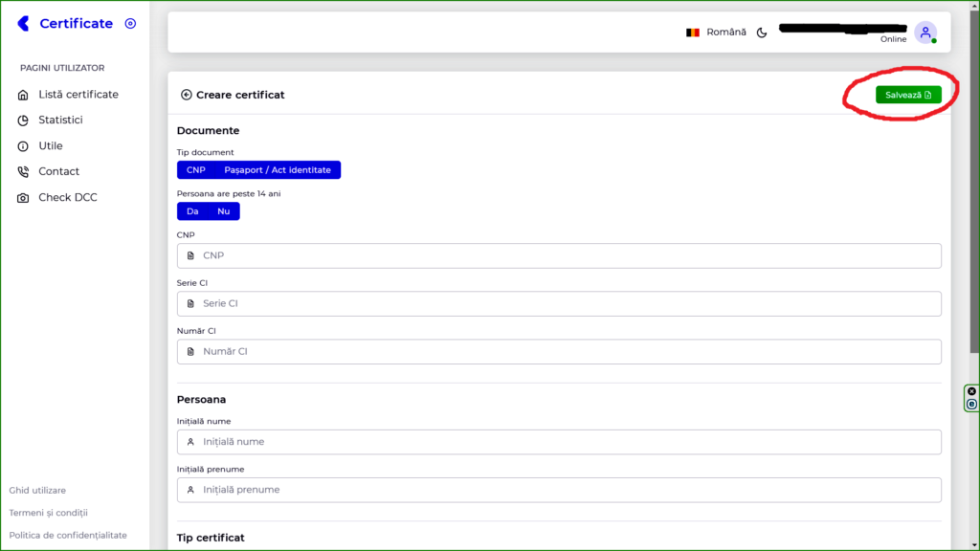Open user avatar profile menu
The width and height of the screenshot is (980, 551).
click(924, 33)
